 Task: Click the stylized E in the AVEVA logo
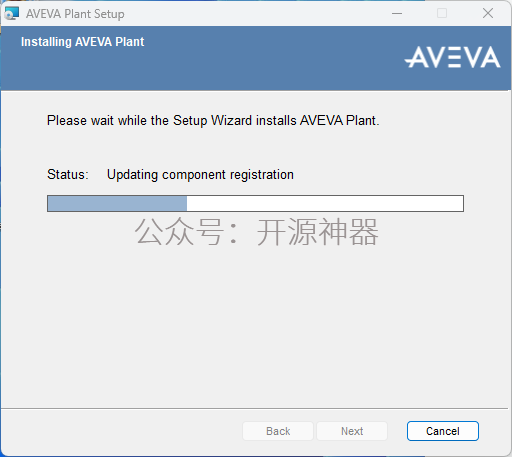coord(454,57)
